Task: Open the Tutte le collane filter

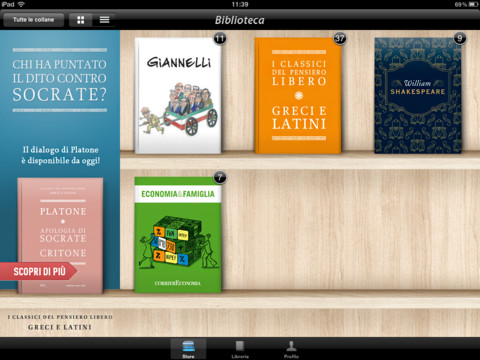Action: (x=33, y=20)
